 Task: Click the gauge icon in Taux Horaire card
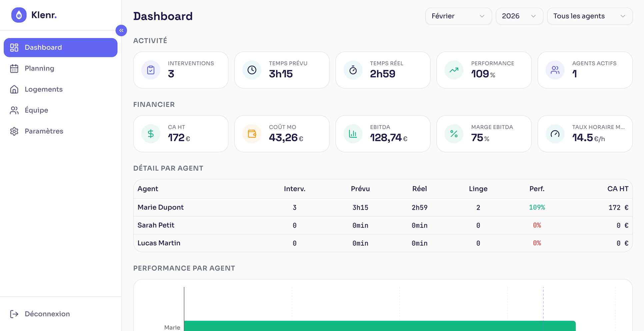point(555,134)
